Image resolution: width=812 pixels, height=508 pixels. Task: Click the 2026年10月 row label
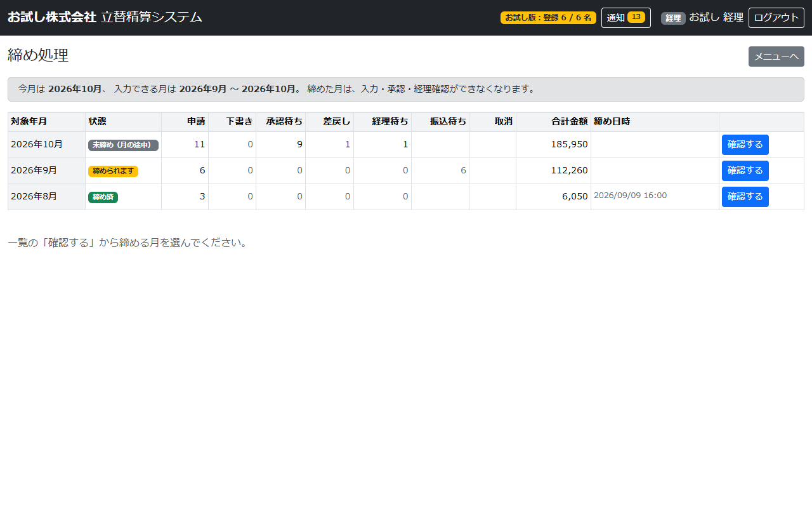[37, 144]
